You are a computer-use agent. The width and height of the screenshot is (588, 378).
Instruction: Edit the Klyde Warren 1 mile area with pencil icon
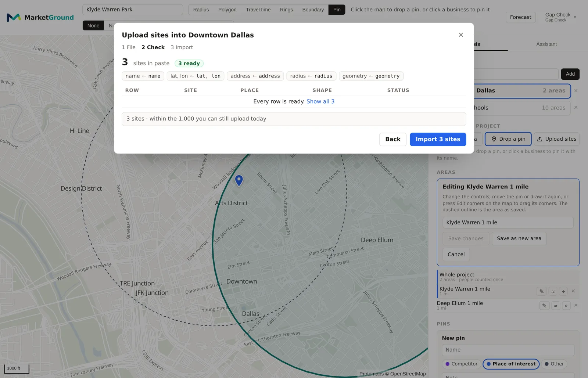click(x=541, y=292)
